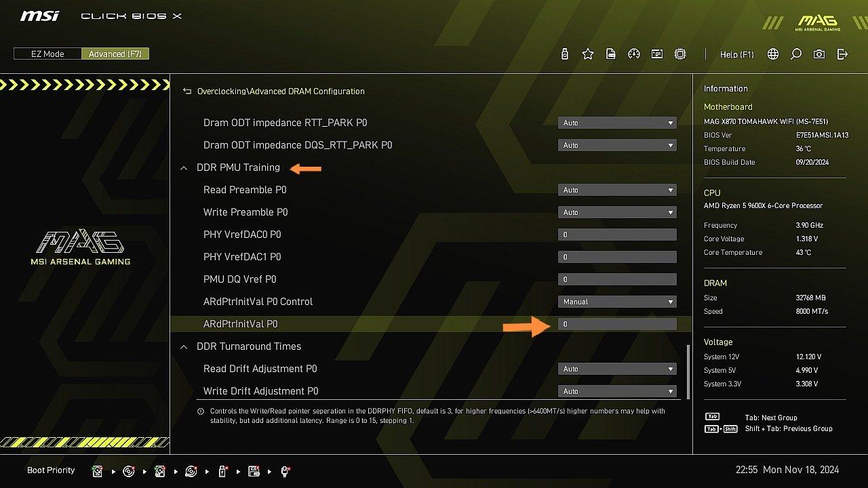The image size is (868, 488).
Task: Select the floppy disk boot device icon
Action: pyautogui.click(x=254, y=471)
